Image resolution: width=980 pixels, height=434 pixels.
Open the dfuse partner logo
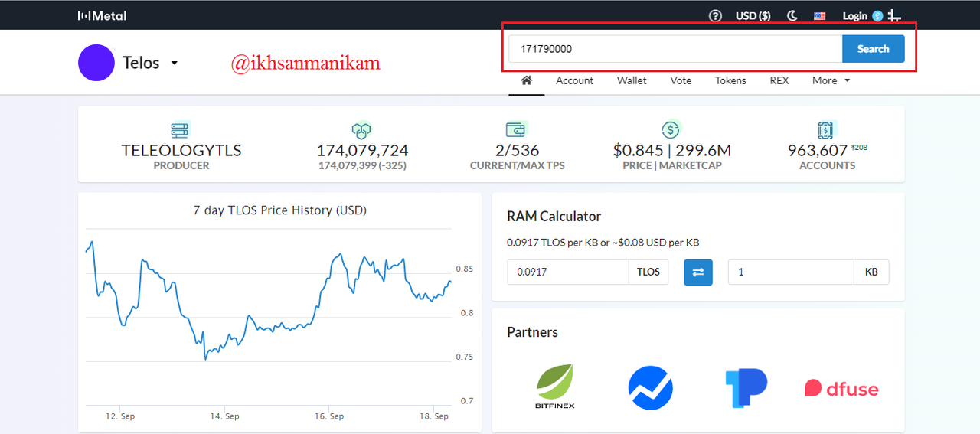[841, 388]
